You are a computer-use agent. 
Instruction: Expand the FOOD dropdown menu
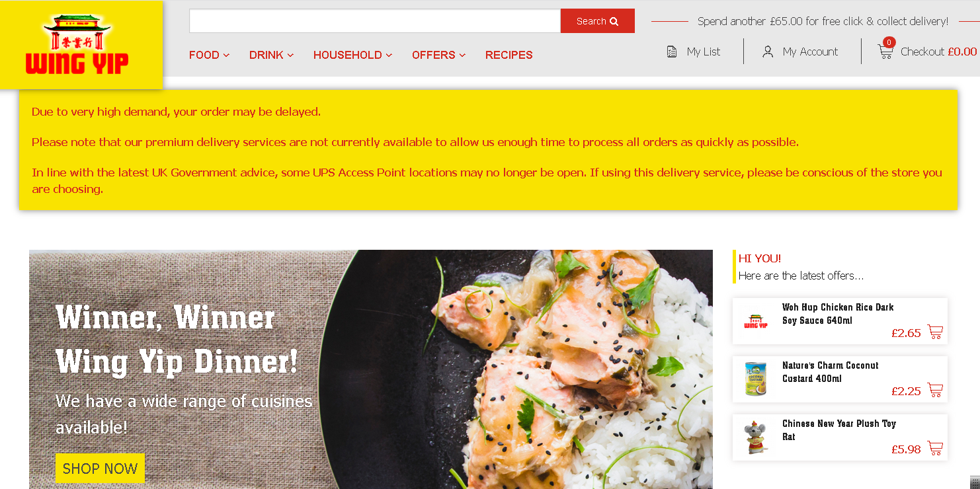click(x=209, y=55)
